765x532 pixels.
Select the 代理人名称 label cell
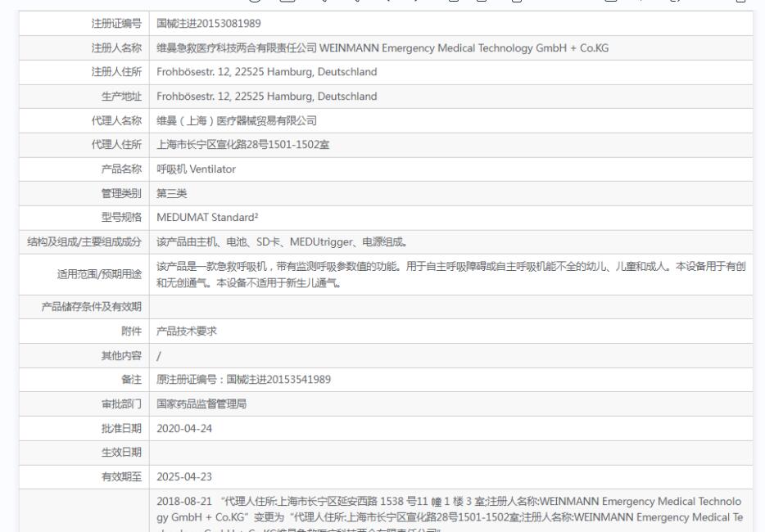pos(116,120)
